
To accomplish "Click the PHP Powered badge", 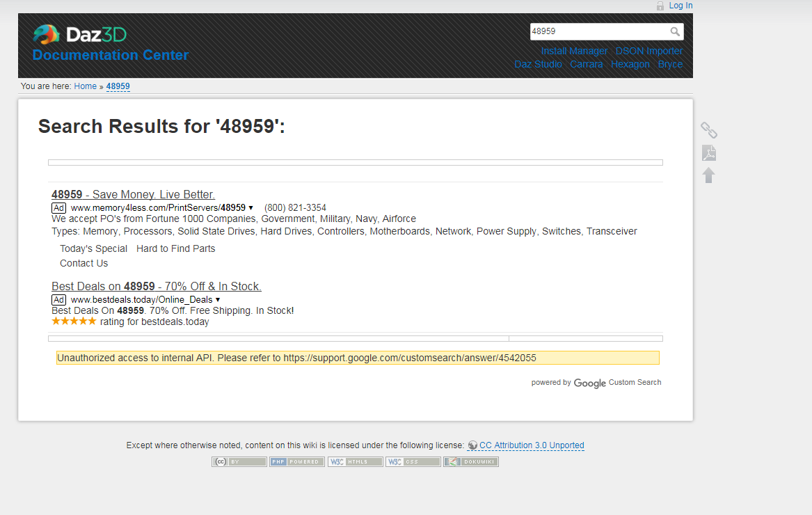I will (297, 461).
